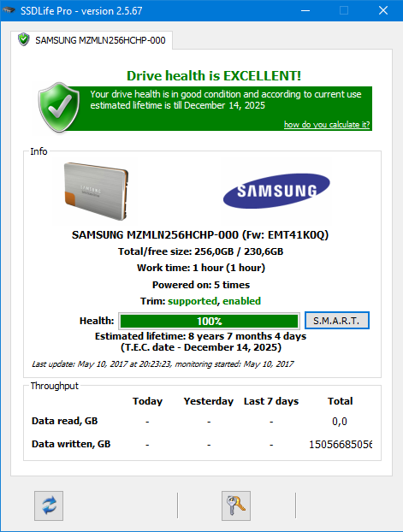
Task: Click the Last update status line
Action: click(163, 364)
